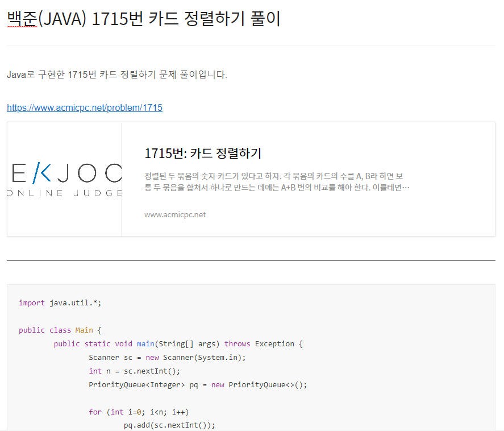The width and height of the screenshot is (504, 431).
Task: Click the page title 백준(JAVA) 1715번 카드 정렬하기 풀이
Action: pos(144,19)
